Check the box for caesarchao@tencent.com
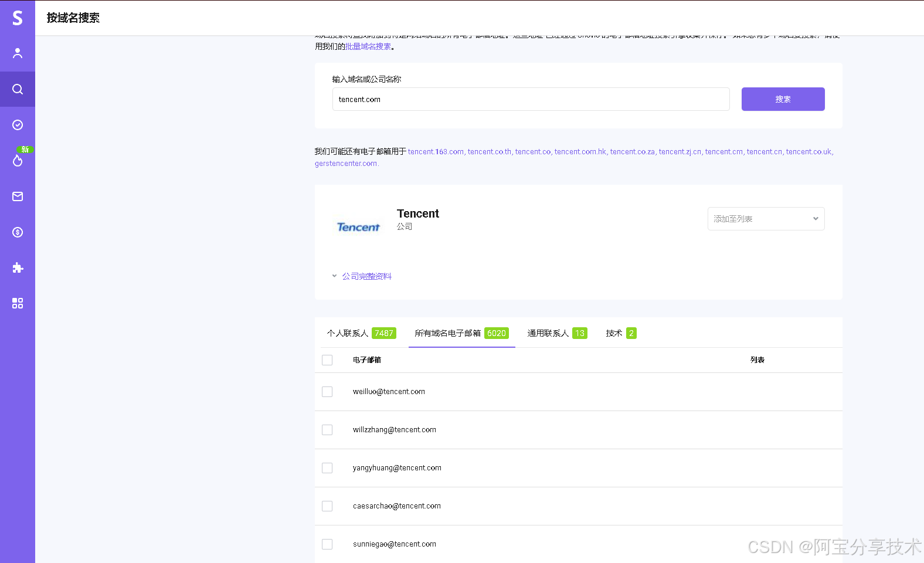The height and width of the screenshot is (563, 924). pos(327,506)
